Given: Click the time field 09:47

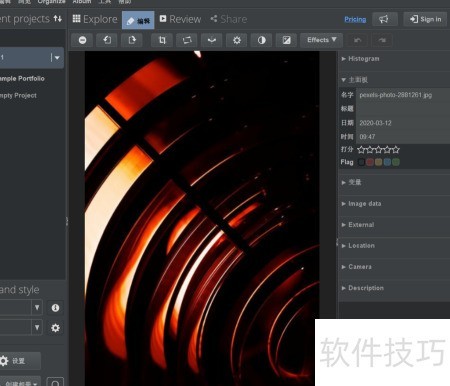Looking at the screenshot, I should [x=403, y=137].
